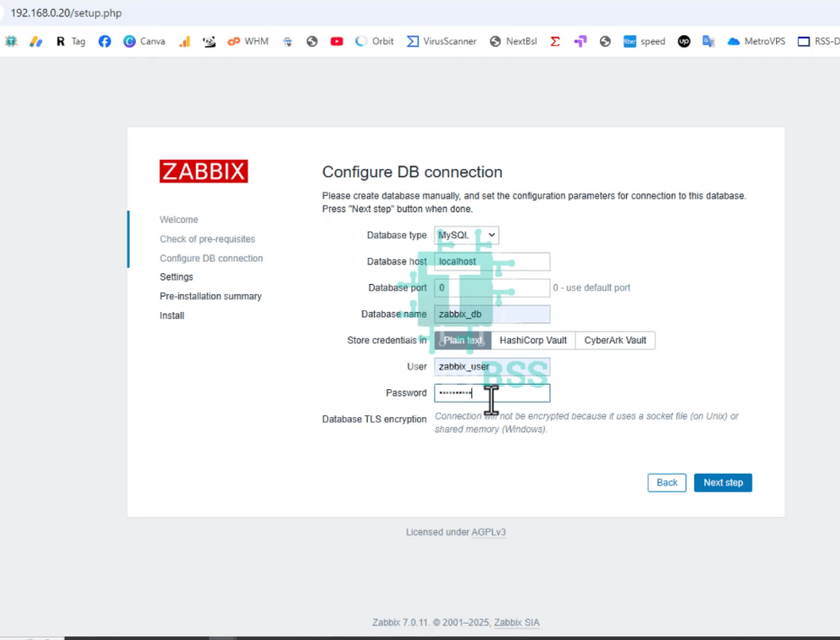This screenshot has height=640, width=840.
Task: Open the Canva bookmark
Action: [x=144, y=40]
